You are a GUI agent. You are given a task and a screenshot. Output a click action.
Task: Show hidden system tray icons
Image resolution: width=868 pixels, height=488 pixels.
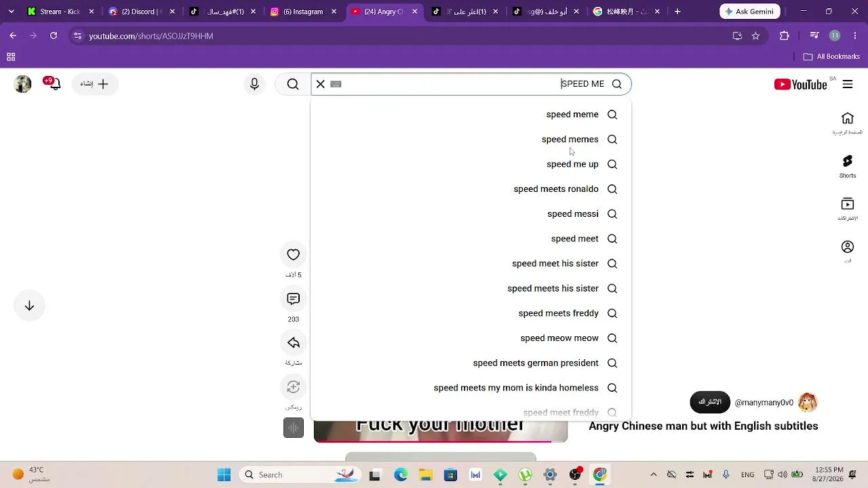pos(653,475)
